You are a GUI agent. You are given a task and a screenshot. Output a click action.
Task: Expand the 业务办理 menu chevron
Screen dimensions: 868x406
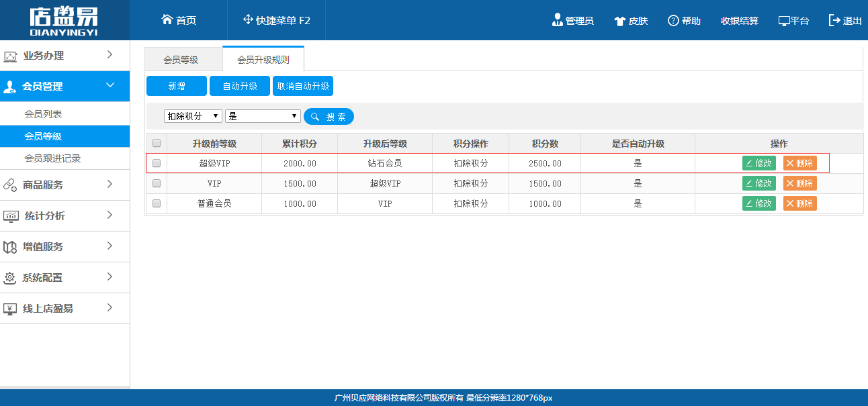(x=110, y=54)
